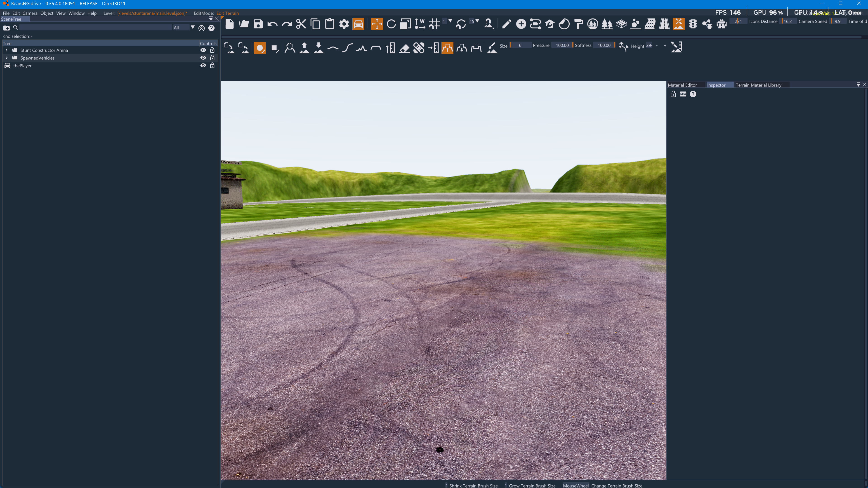Select the Smooth terrain tool
The image size is (868, 488).
[333, 48]
